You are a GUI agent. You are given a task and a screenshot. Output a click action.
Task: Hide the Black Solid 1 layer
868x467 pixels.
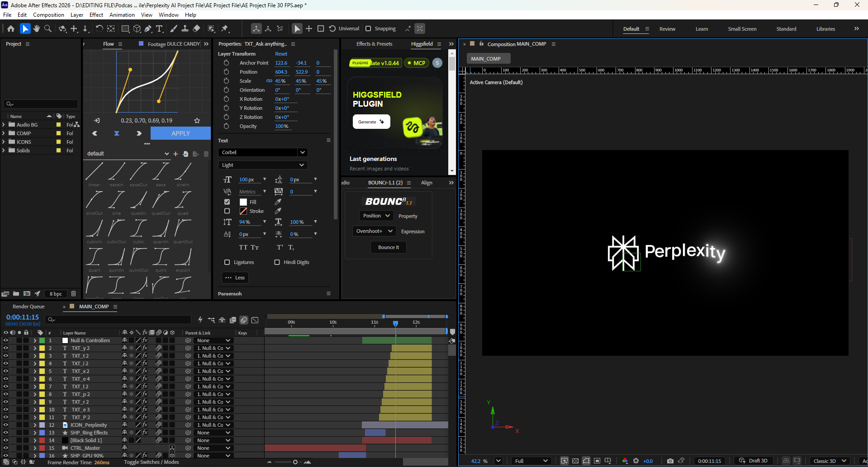point(5,440)
